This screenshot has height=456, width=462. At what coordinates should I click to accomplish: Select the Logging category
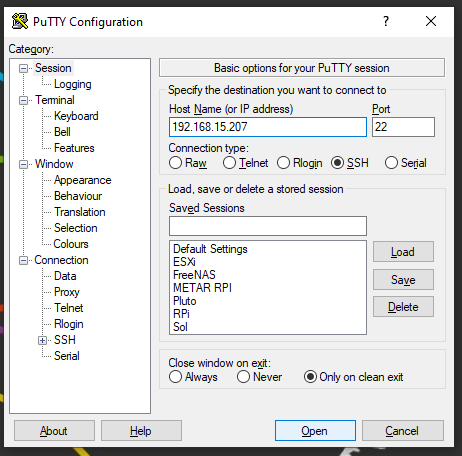coord(73,84)
